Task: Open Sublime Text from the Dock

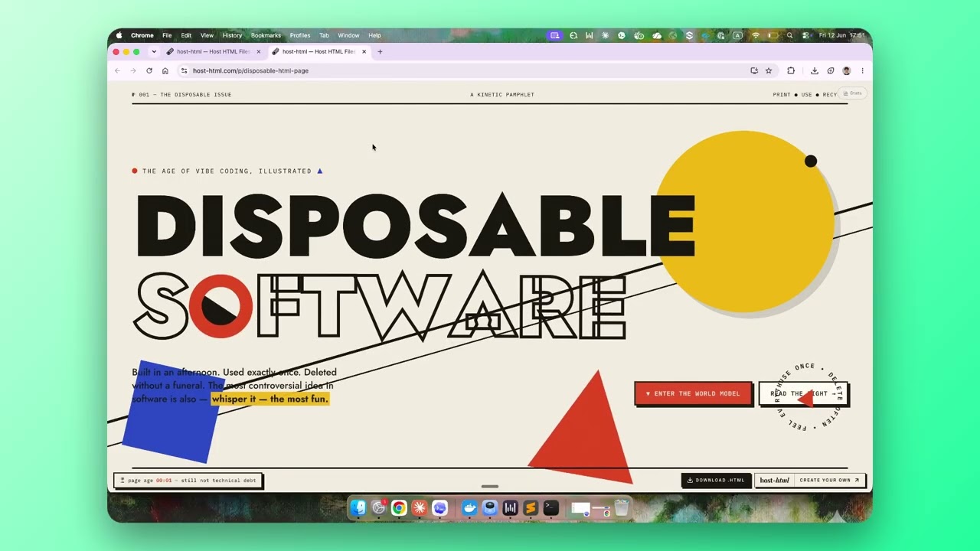Action: (530, 507)
